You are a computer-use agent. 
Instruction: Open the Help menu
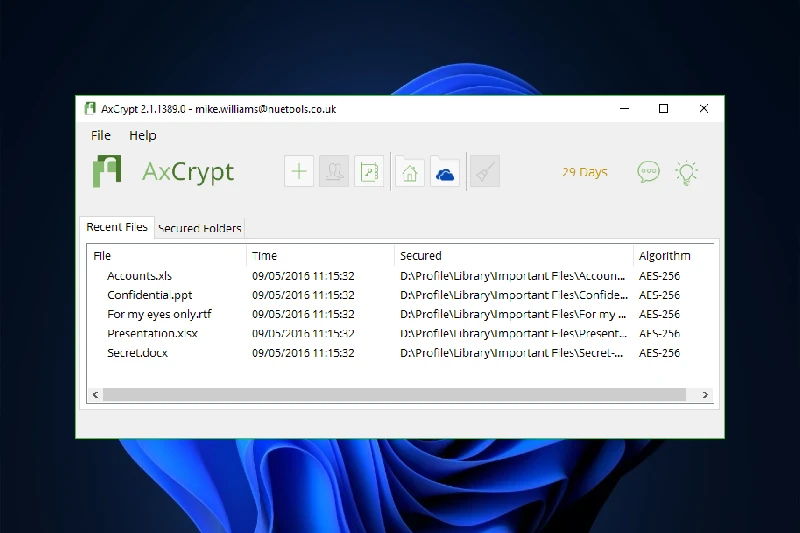(x=142, y=136)
